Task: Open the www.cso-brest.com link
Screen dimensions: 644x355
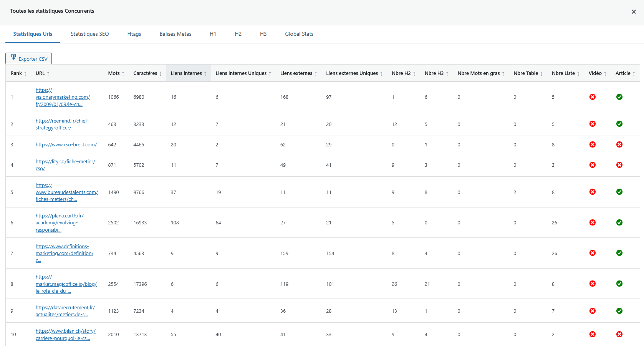Action: pos(66,145)
